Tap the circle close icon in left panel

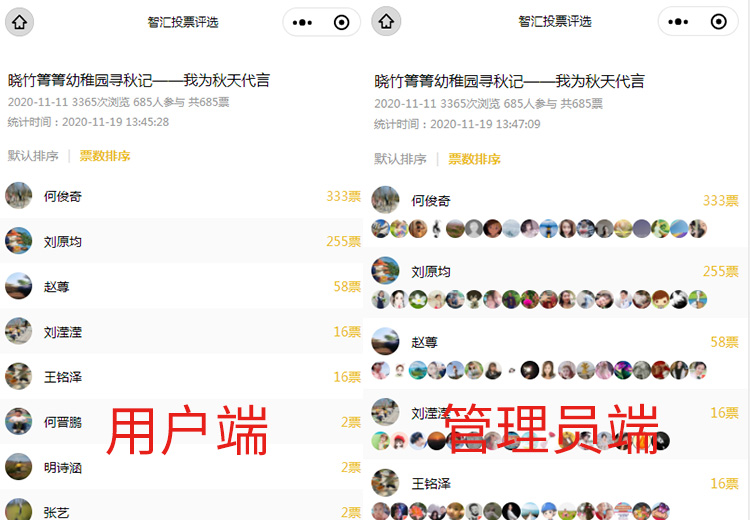[x=342, y=22]
